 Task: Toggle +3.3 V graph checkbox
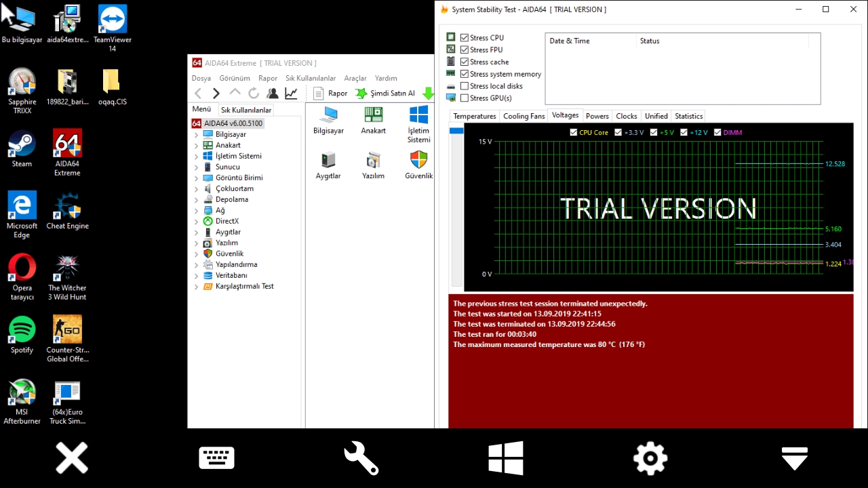[x=618, y=133]
